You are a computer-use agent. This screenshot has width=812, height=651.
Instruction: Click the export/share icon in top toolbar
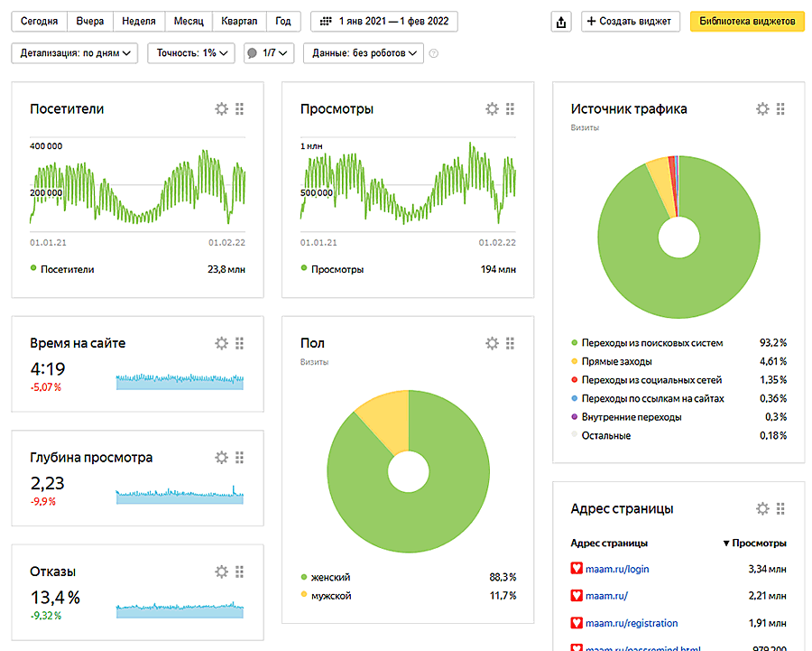[561, 22]
